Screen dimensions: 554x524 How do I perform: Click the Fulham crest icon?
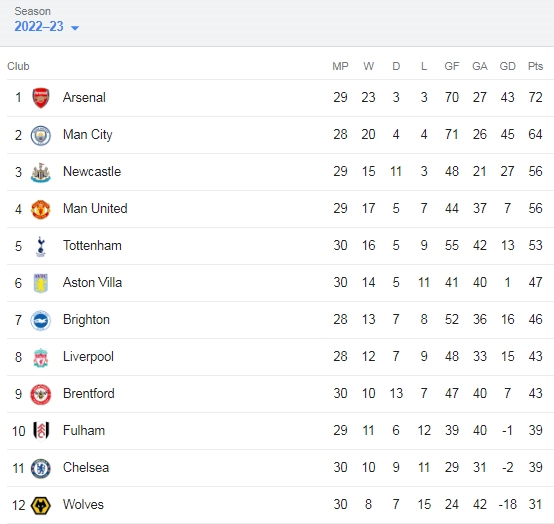pyautogui.click(x=41, y=431)
